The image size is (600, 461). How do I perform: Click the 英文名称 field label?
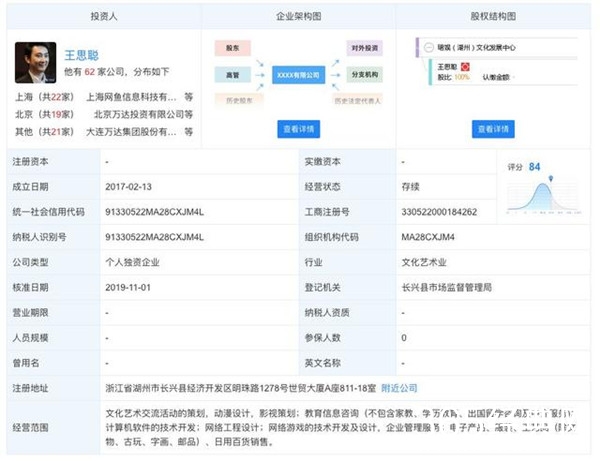pos(323,363)
